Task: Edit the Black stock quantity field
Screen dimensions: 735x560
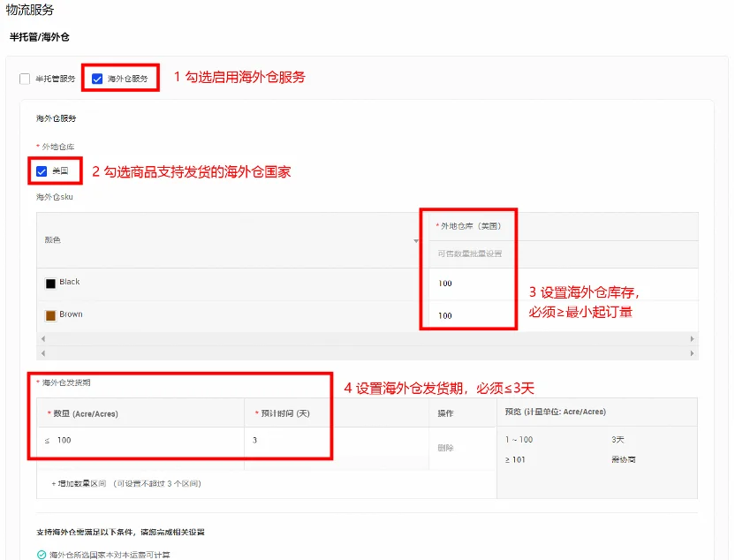Action: click(x=468, y=284)
